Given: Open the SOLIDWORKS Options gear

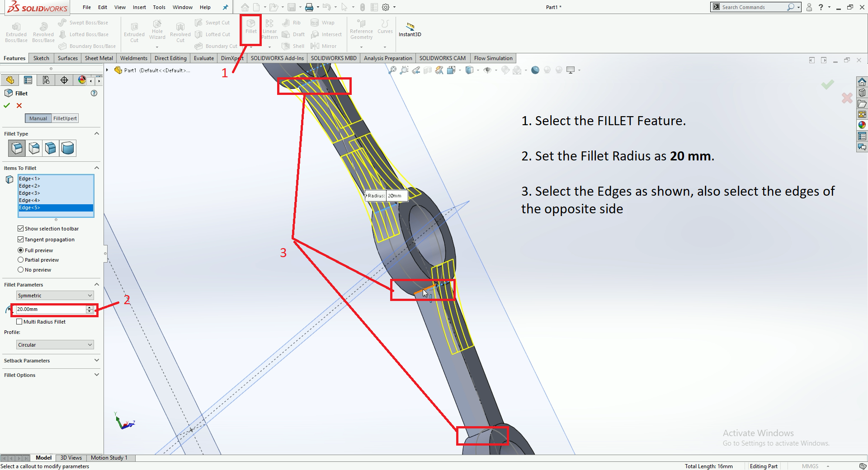Looking at the screenshot, I should click(x=386, y=7).
